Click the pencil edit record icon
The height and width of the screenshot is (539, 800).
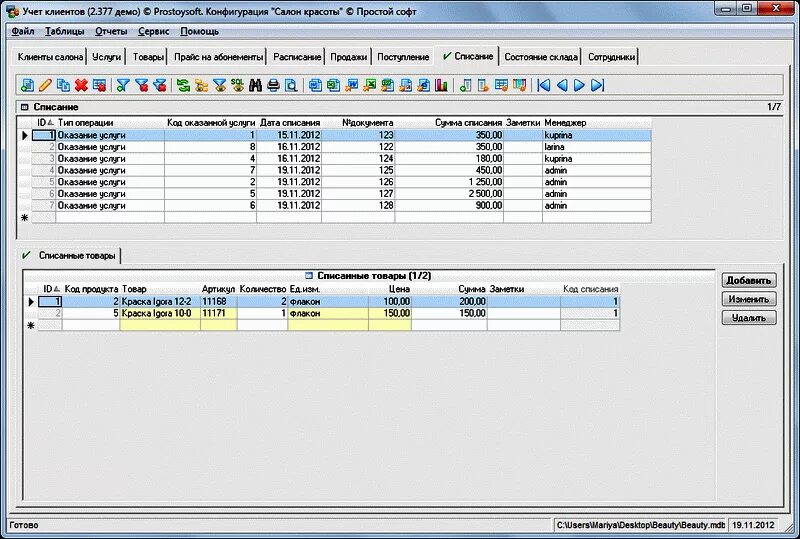tap(45, 85)
